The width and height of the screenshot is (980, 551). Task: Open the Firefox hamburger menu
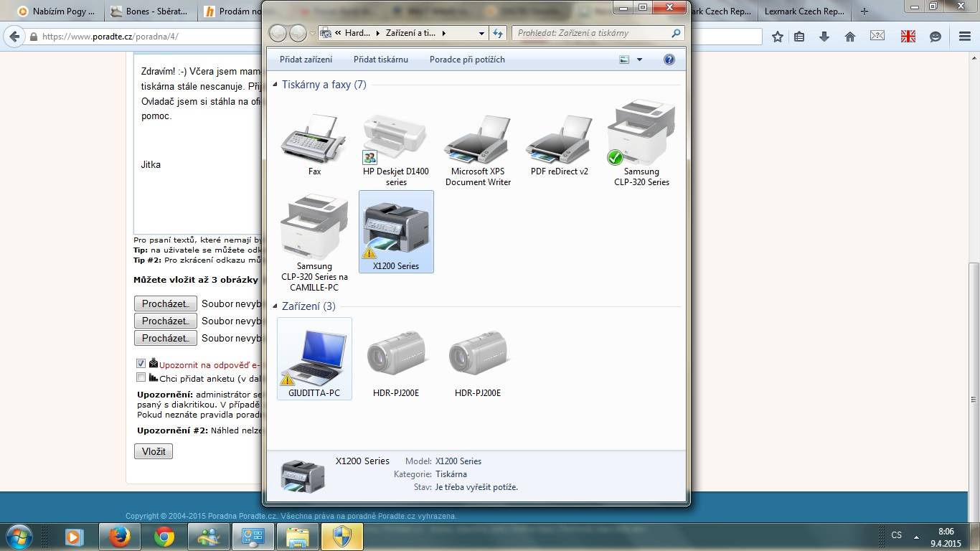click(x=963, y=37)
